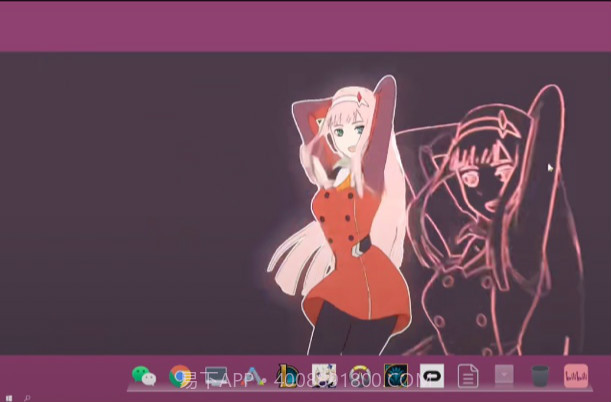Open the anime character avatar app icon

click(x=324, y=377)
